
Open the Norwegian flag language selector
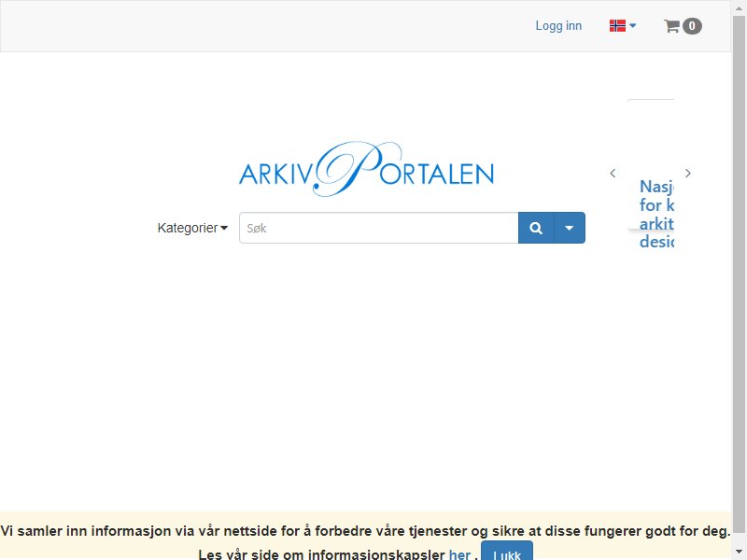623,26
